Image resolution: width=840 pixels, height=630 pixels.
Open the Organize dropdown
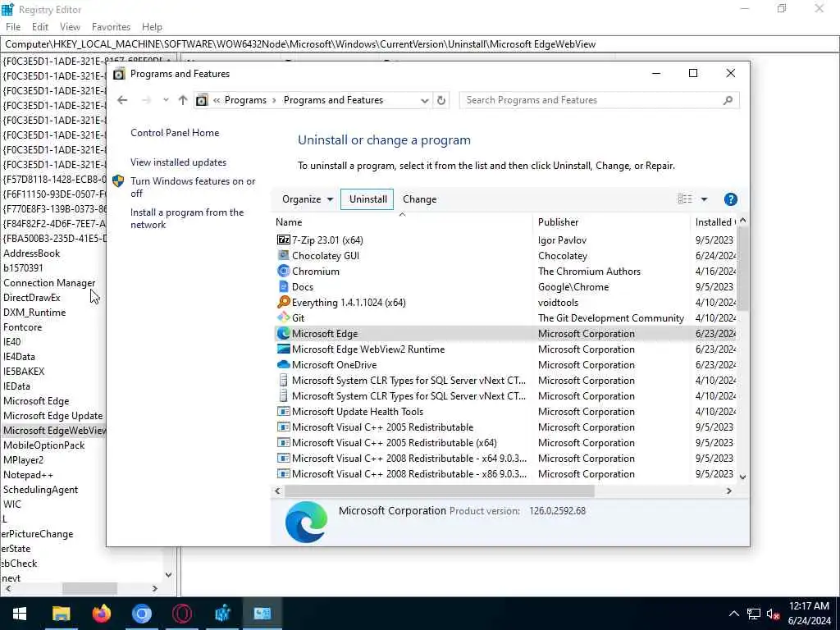[308, 199]
